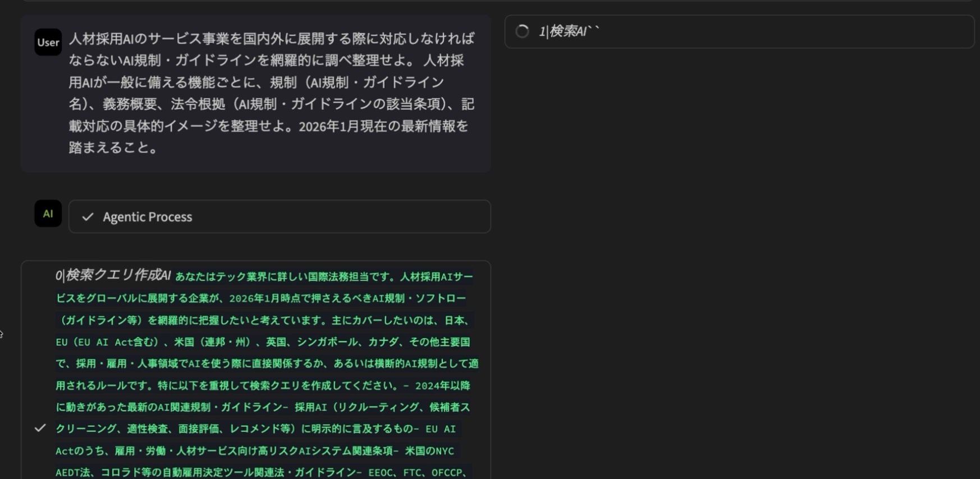Viewport: 980px width, 479px height.
Task: Click the checkmark icon beside Agentic Process
Action: click(88, 217)
